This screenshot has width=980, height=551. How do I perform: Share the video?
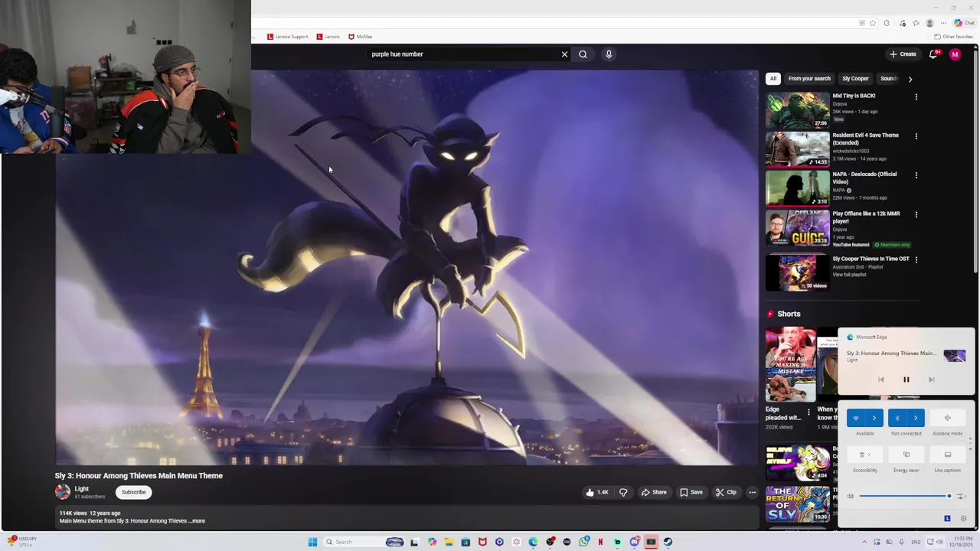(x=654, y=492)
